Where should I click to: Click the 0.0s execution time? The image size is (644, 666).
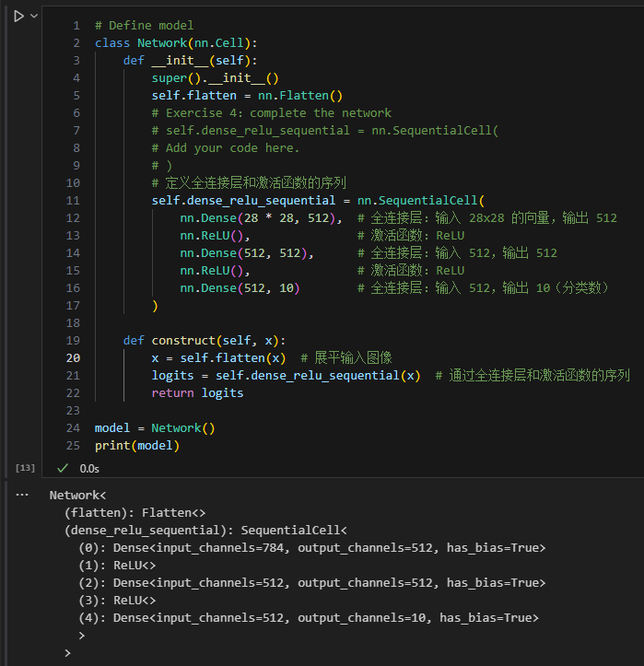[89, 469]
